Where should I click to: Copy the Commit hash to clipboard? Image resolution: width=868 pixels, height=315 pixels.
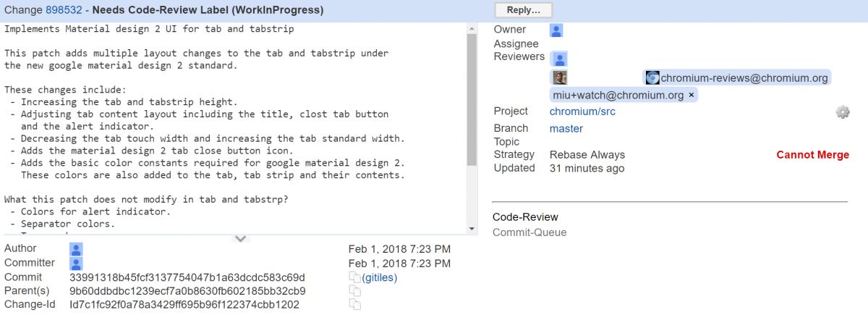(x=354, y=278)
